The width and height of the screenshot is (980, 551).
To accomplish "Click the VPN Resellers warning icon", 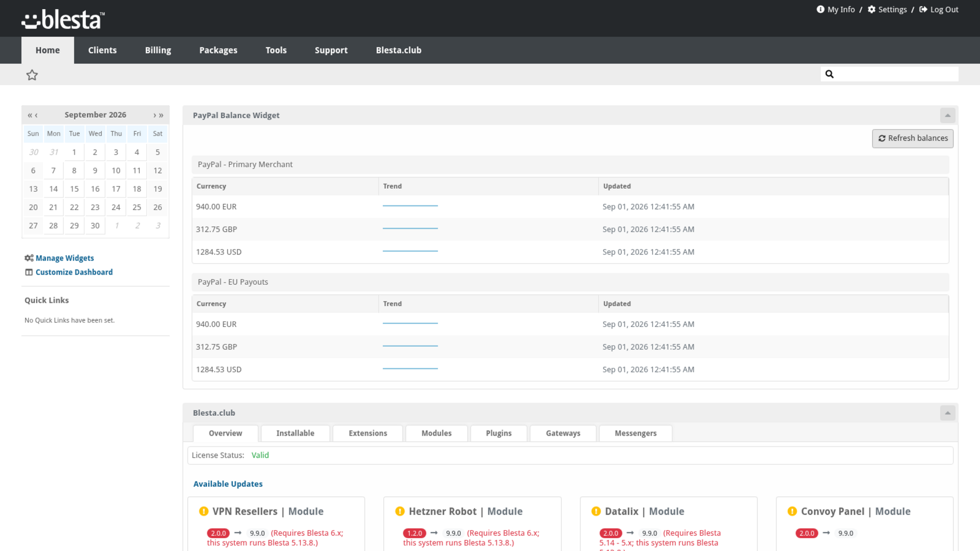I will [x=204, y=511].
